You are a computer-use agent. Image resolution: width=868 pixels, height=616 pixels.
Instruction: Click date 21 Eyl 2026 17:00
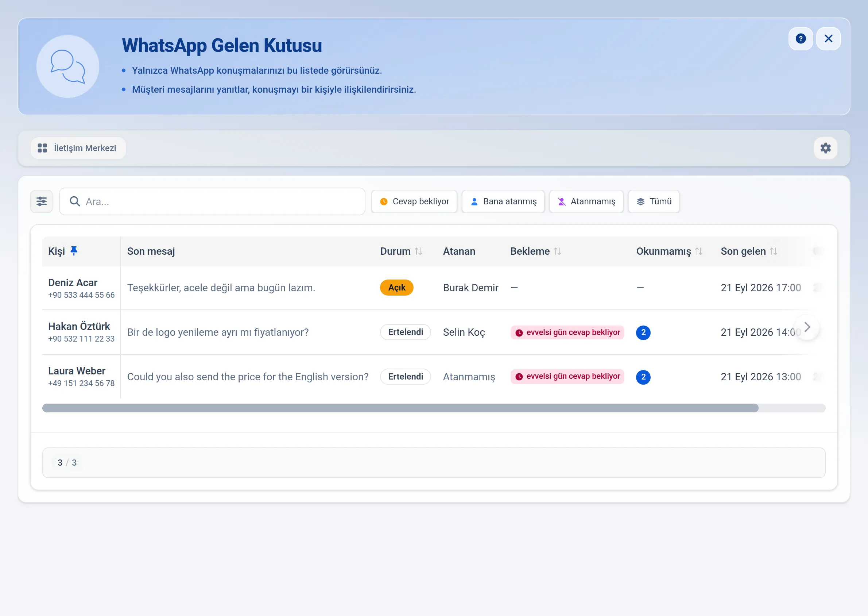[761, 288]
